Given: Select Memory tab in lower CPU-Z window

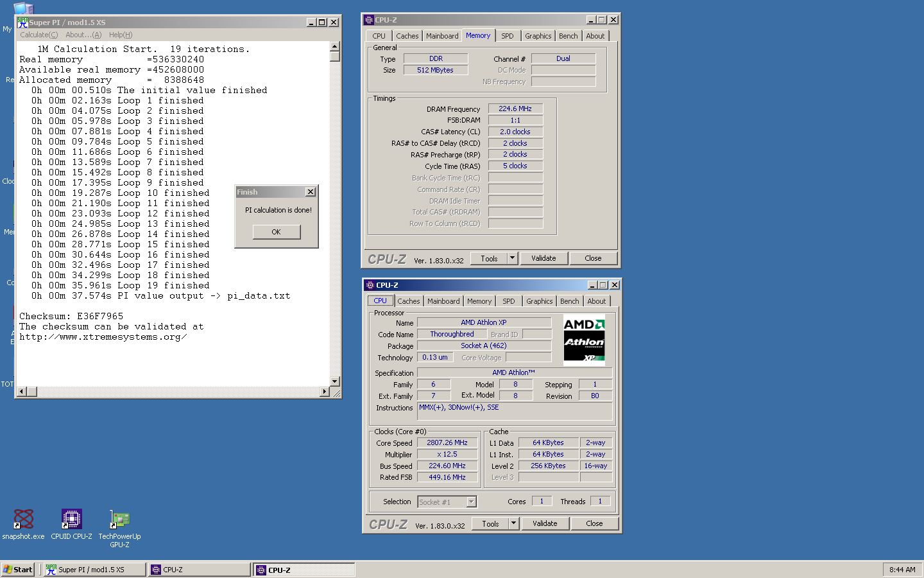Looking at the screenshot, I should pyautogui.click(x=479, y=301).
